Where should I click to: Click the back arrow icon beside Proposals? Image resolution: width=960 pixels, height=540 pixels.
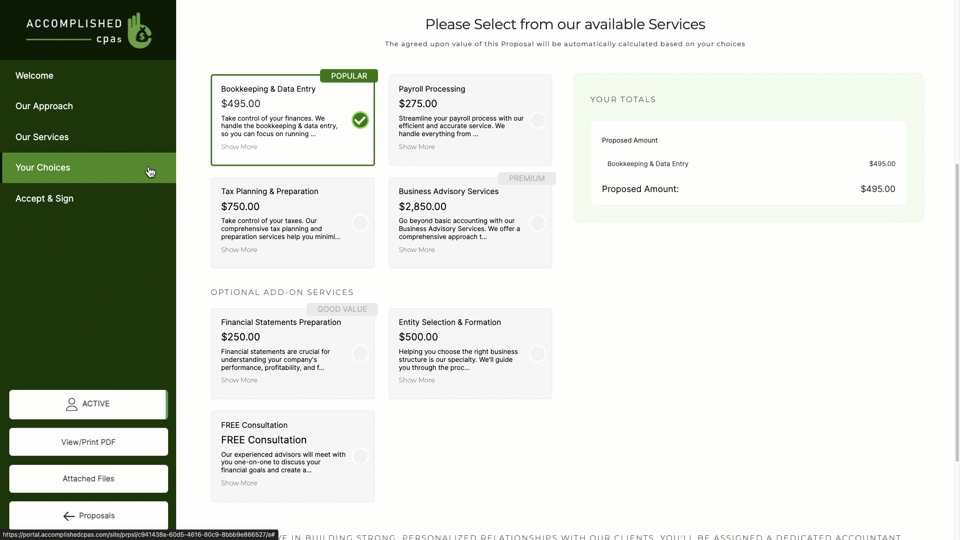pos(69,516)
